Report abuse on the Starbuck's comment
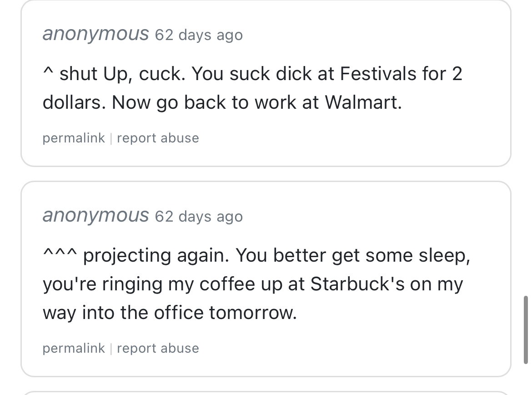This screenshot has width=532, height=395. pyautogui.click(x=158, y=348)
